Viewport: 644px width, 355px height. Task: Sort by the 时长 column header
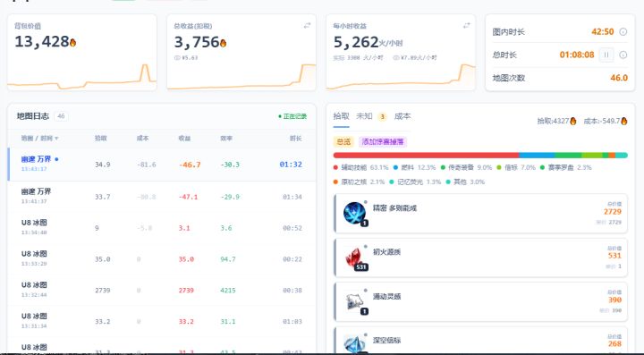tap(296, 139)
